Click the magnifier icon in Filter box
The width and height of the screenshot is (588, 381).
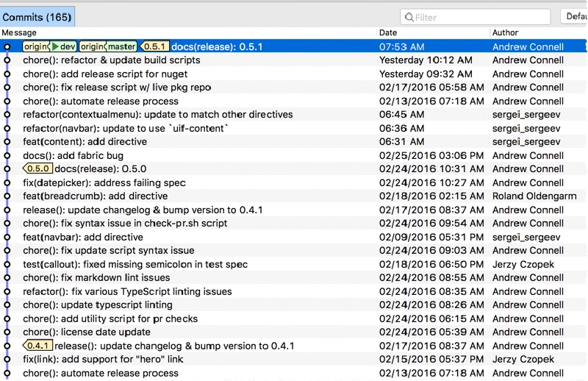(409, 17)
